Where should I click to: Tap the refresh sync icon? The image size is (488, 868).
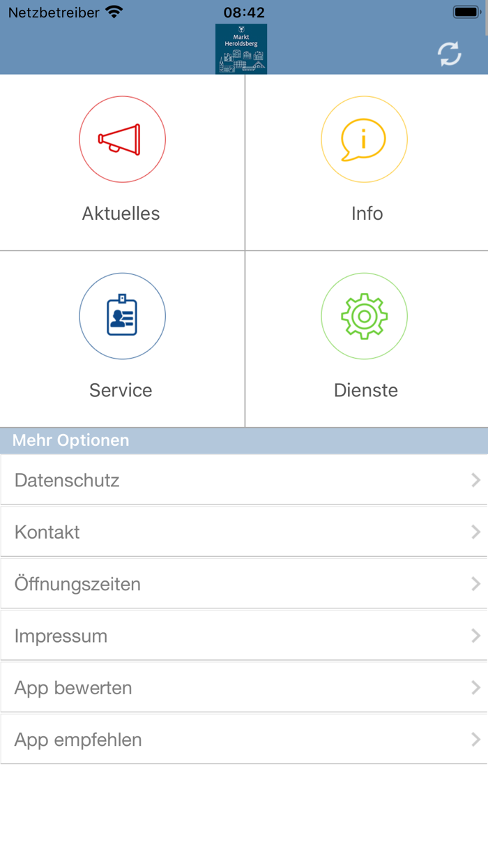point(450,54)
